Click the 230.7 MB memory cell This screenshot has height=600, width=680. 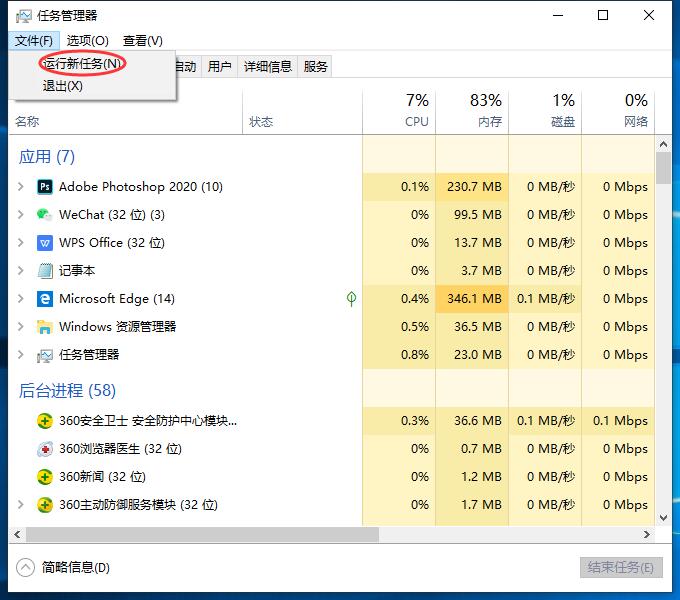pyautogui.click(x=472, y=187)
